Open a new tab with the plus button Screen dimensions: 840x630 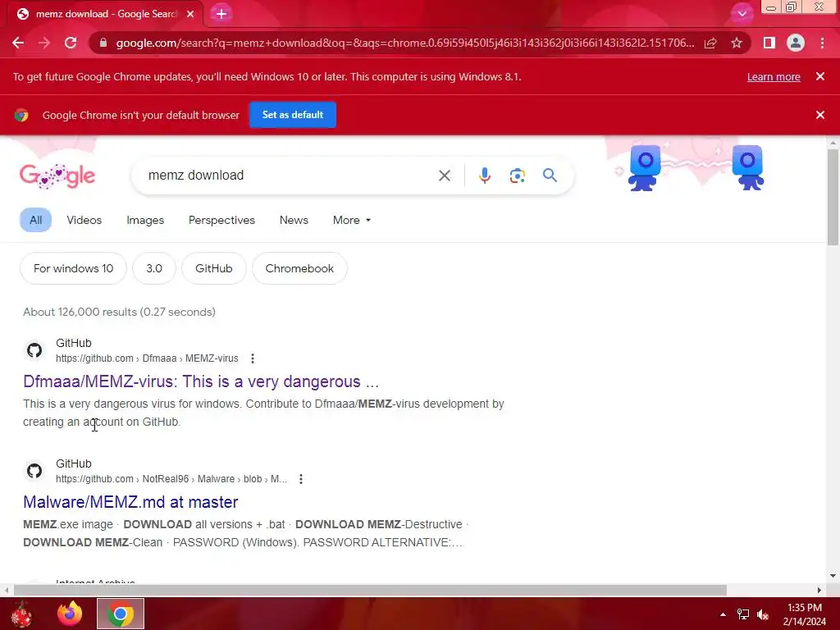point(221,14)
